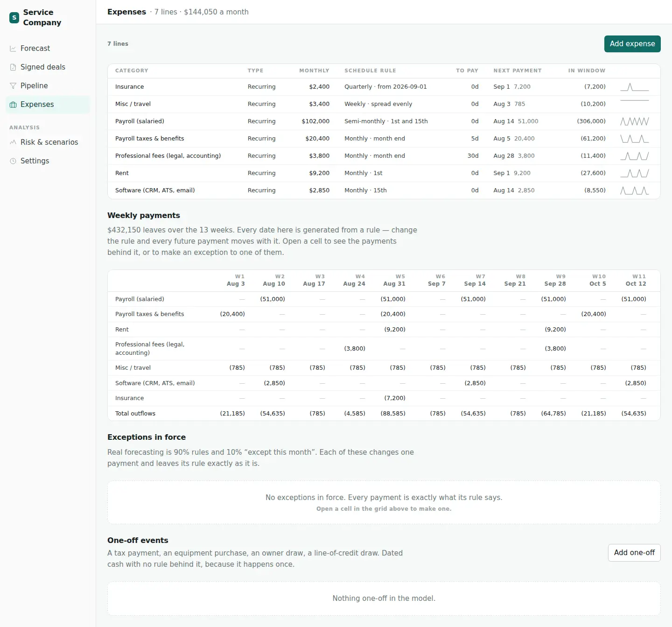Open the Rent row sparkline
This screenshot has height=627, width=672.
[635, 173]
